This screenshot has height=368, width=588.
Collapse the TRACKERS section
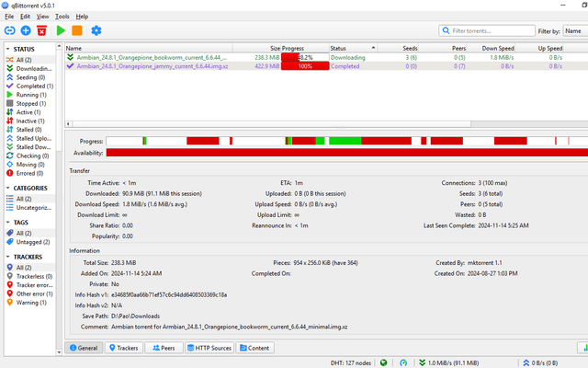8,257
